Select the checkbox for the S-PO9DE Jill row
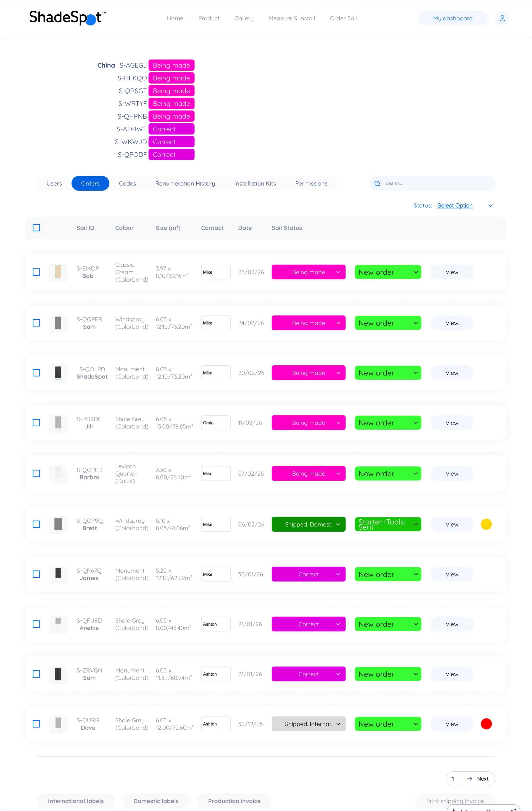This screenshot has width=532, height=811. [36, 423]
